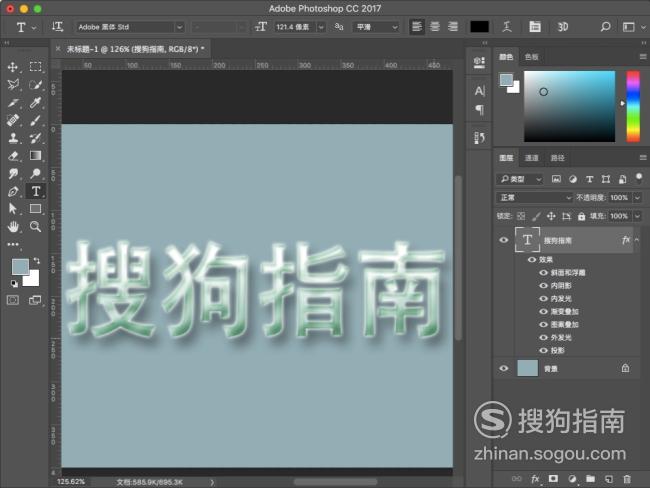Select the Quick Selection tool
The height and width of the screenshot is (488, 650).
pyautogui.click(x=36, y=85)
